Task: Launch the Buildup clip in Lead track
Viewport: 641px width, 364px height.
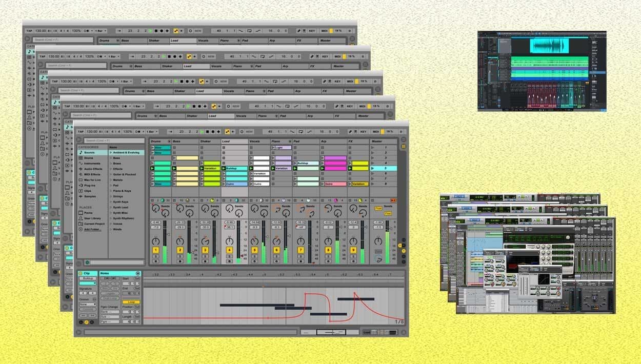Action: coord(224,168)
